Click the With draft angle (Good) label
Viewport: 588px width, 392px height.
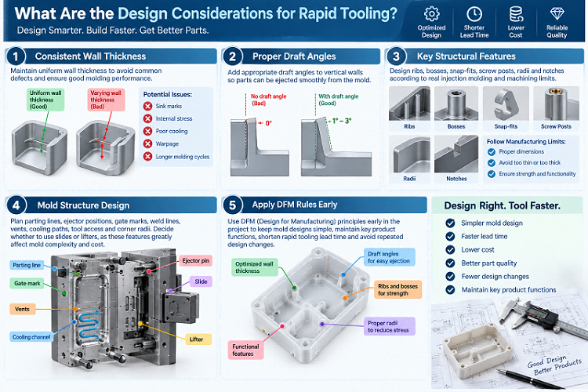(x=338, y=100)
